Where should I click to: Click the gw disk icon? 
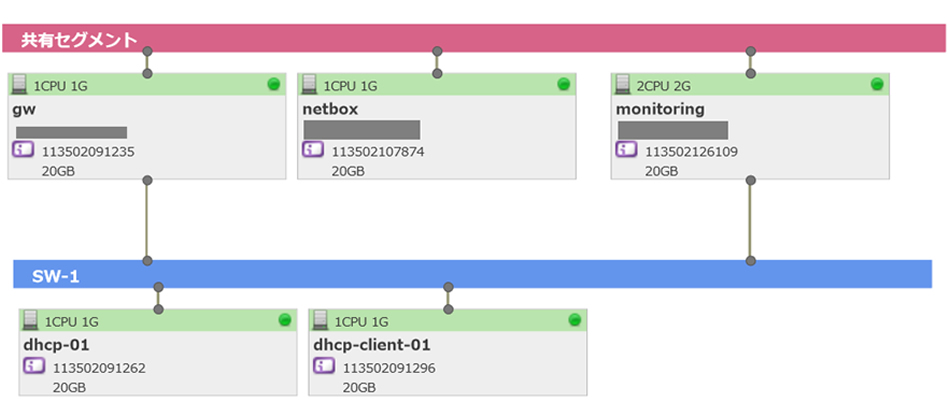[x=22, y=150]
